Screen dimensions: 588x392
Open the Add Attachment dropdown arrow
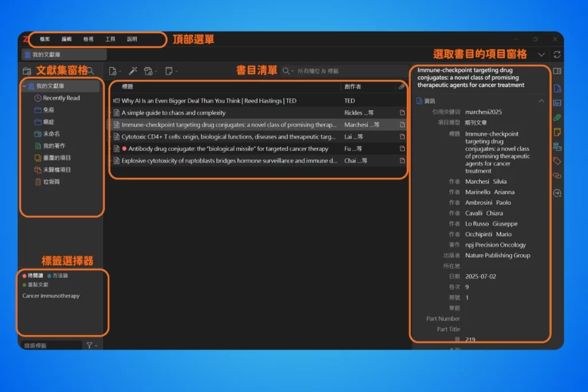pyautogui.click(x=156, y=71)
